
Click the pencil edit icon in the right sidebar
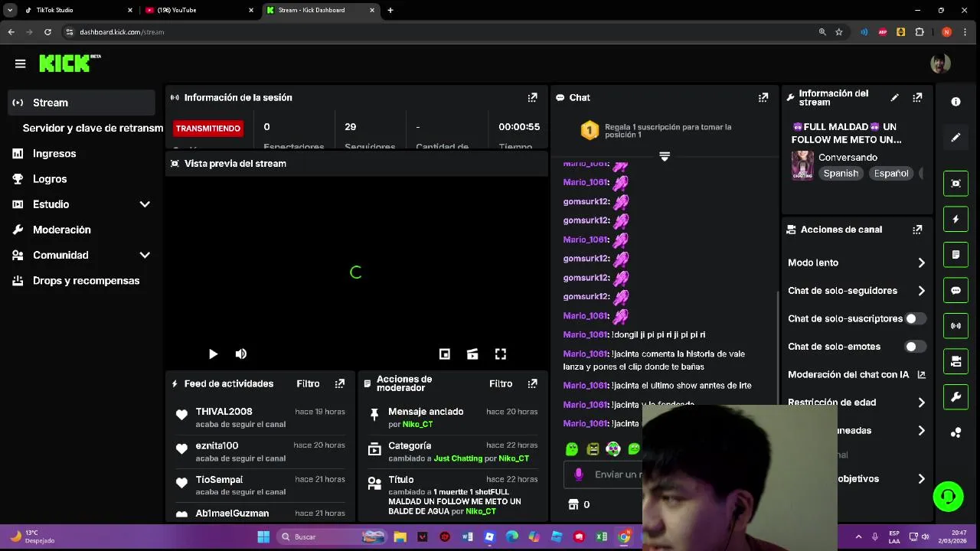tap(955, 138)
